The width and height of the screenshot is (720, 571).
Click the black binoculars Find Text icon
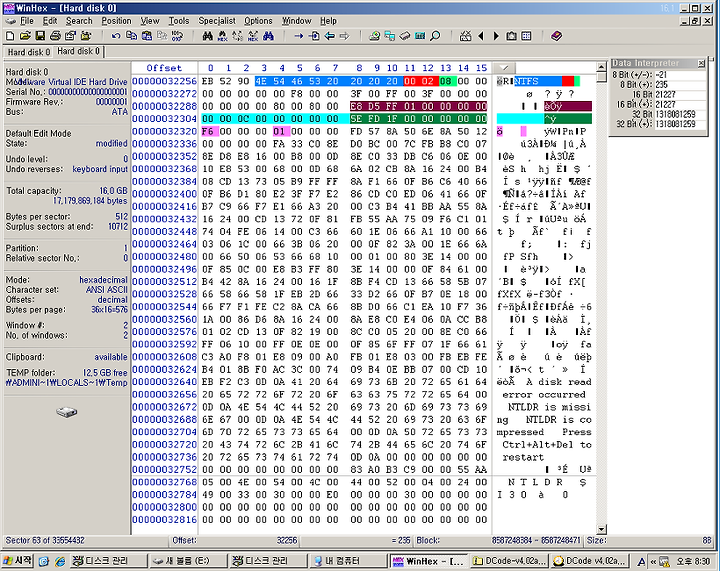pyautogui.click(x=207, y=36)
